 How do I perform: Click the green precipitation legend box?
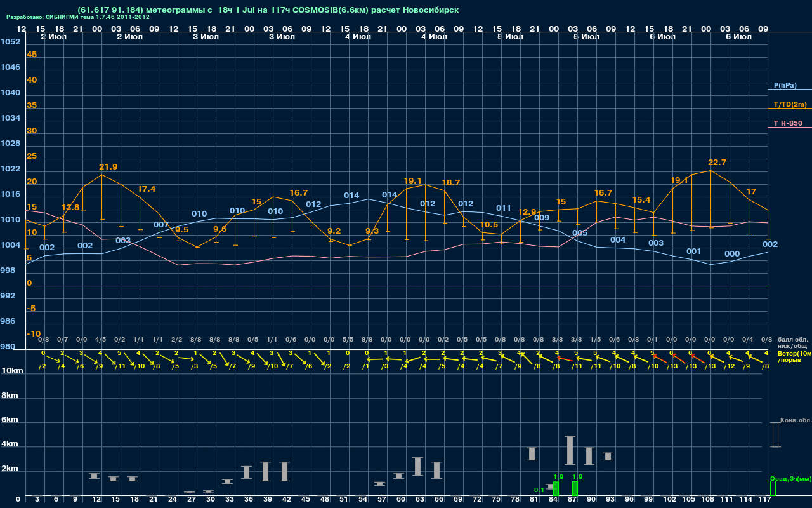tap(773, 488)
